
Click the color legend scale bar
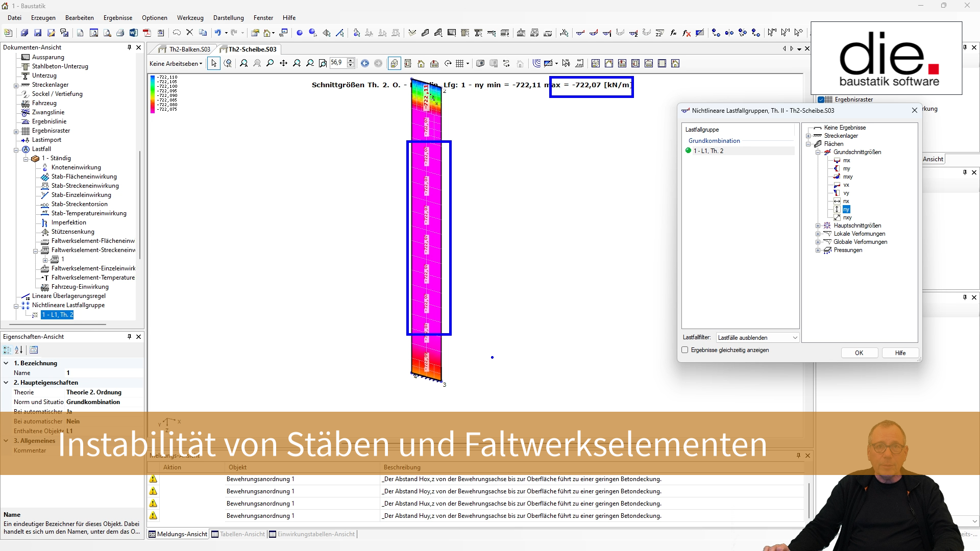(152, 94)
